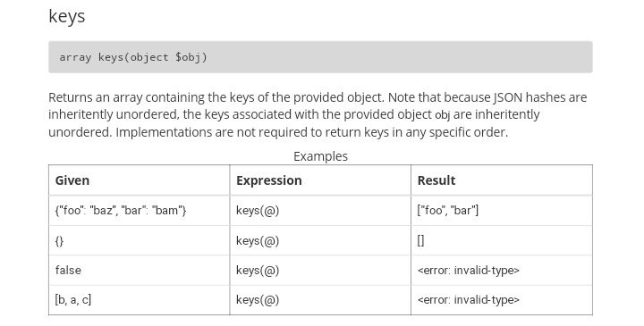Click the ["foo", "bar"] result cell
644x326 pixels.
pos(502,211)
